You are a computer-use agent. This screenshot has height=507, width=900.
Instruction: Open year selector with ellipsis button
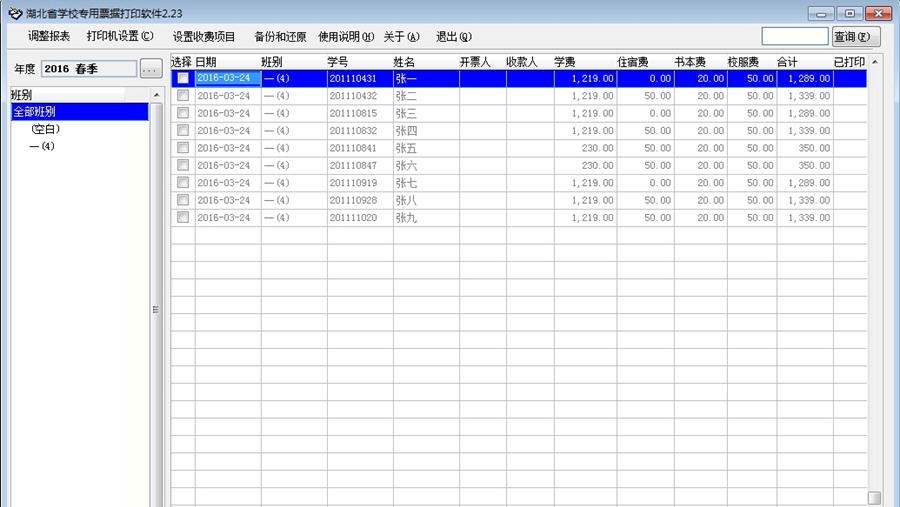click(x=150, y=69)
